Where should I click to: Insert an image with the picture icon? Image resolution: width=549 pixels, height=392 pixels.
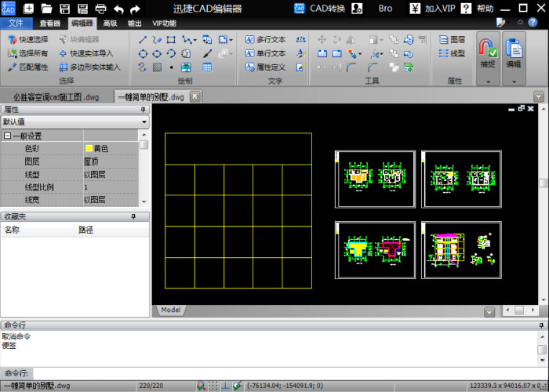click(186, 67)
